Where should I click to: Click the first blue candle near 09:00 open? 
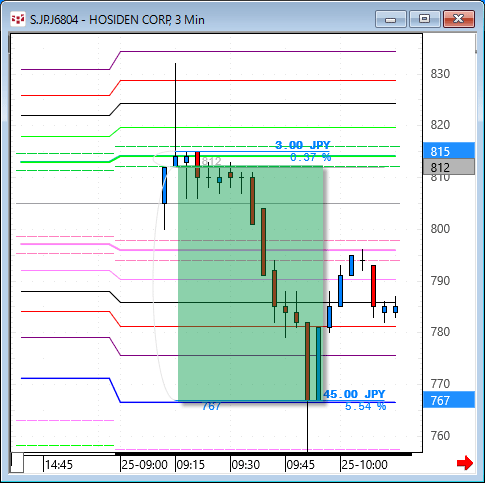(164, 185)
